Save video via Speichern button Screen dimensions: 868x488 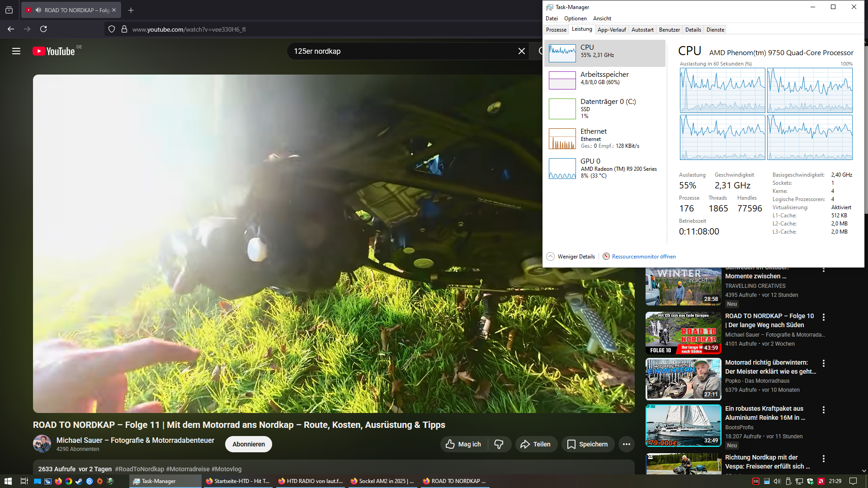(x=588, y=444)
